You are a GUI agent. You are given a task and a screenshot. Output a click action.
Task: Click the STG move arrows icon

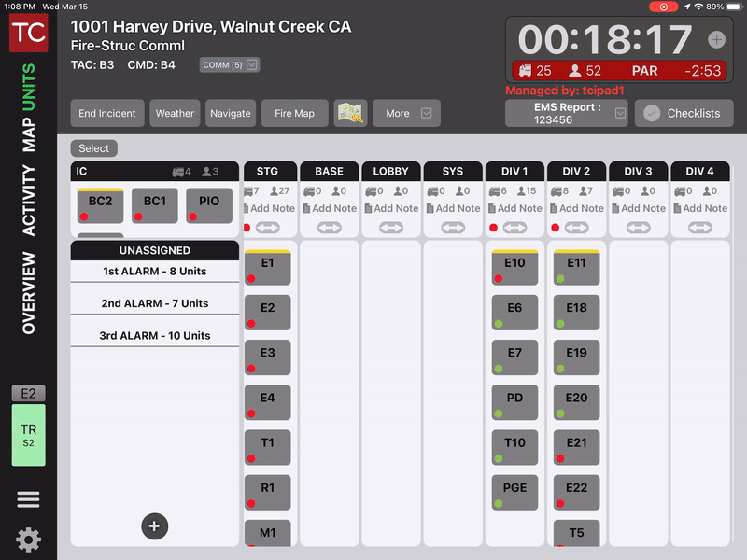(x=268, y=227)
